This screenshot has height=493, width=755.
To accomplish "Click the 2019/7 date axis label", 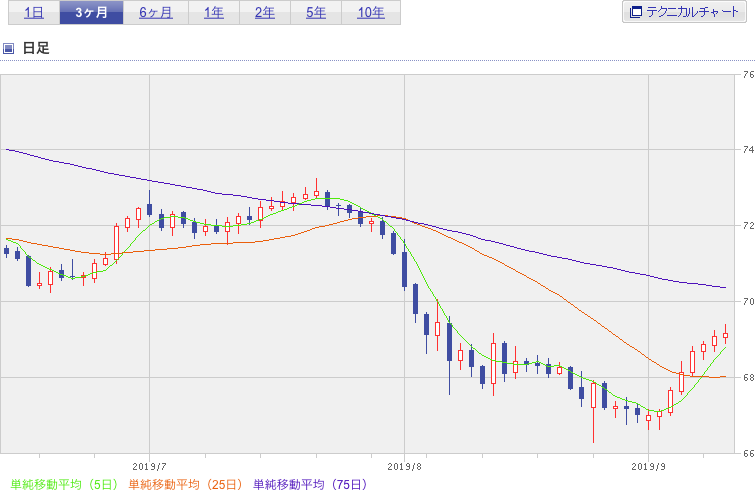I will click(x=149, y=466).
